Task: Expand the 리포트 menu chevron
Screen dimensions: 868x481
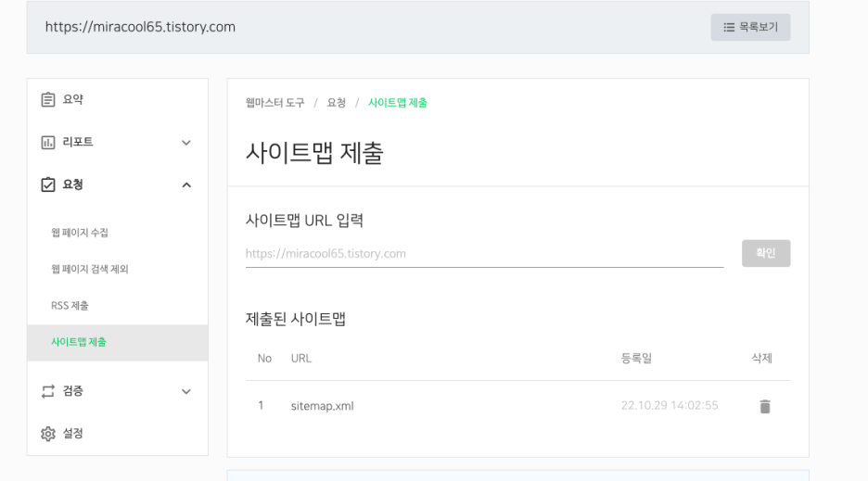Action: click(x=186, y=143)
